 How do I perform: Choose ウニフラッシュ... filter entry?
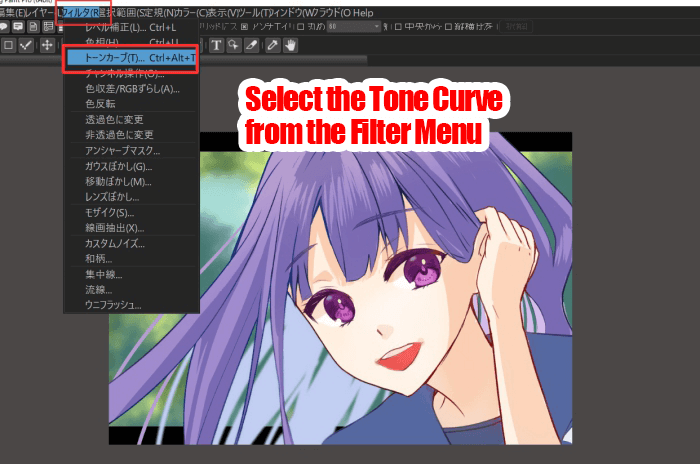click(132, 305)
